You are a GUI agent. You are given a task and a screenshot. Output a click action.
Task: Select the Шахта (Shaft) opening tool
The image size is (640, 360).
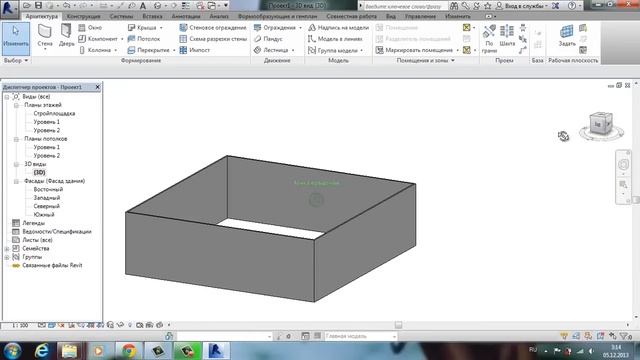click(507, 36)
